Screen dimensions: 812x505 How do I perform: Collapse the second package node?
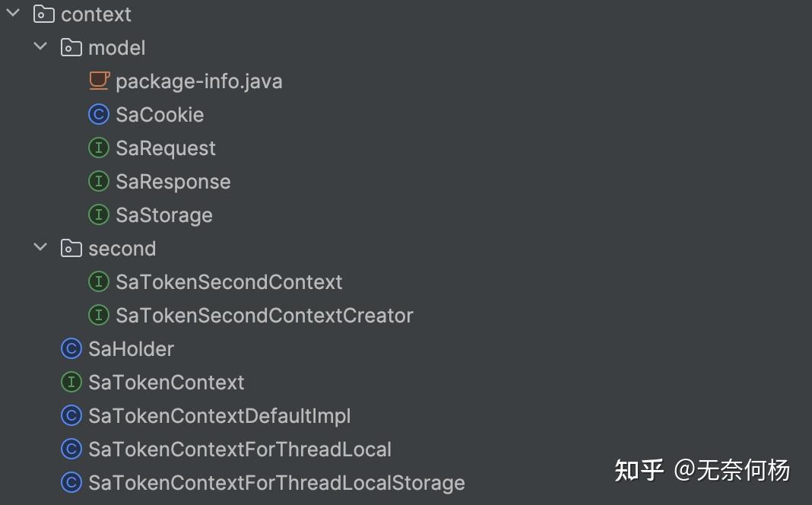(40, 247)
